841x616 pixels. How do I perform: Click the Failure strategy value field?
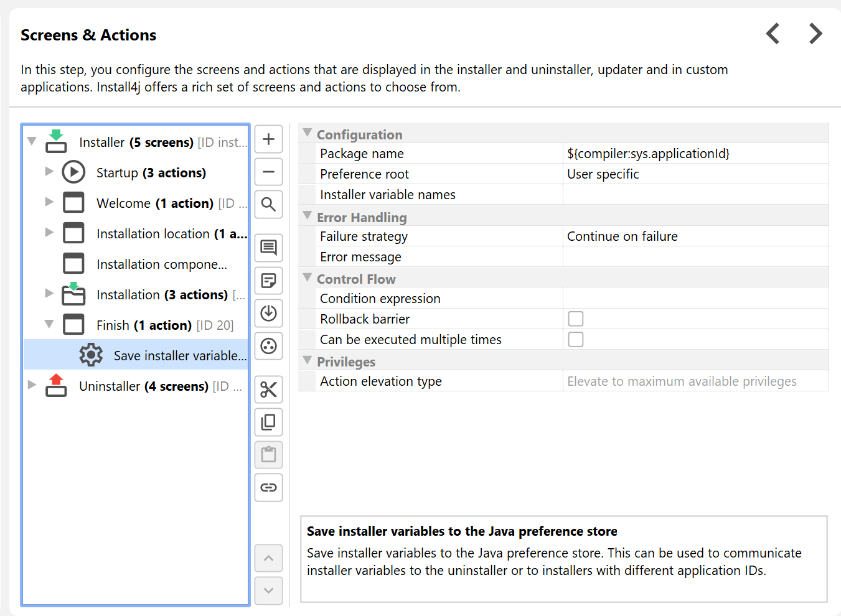click(x=695, y=236)
